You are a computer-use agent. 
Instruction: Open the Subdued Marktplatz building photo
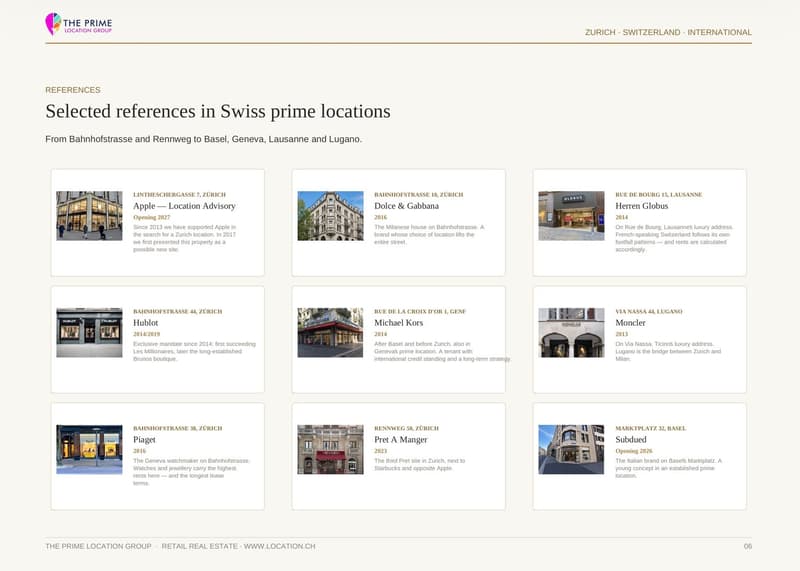(x=571, y=450)
